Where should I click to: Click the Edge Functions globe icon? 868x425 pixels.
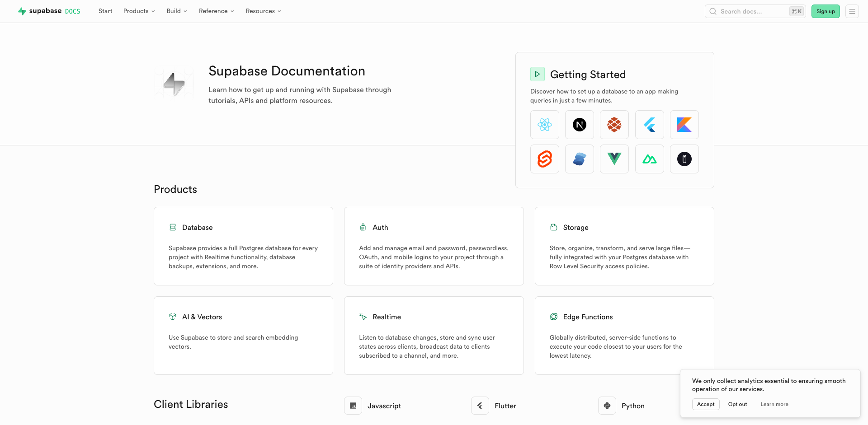(x=553, y=317)
